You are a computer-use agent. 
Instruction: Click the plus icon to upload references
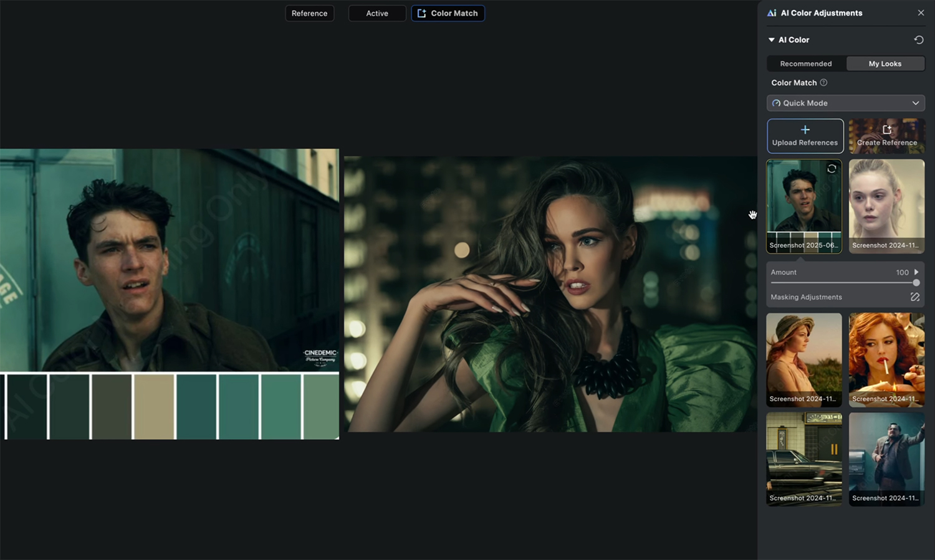tap(805, 130)
